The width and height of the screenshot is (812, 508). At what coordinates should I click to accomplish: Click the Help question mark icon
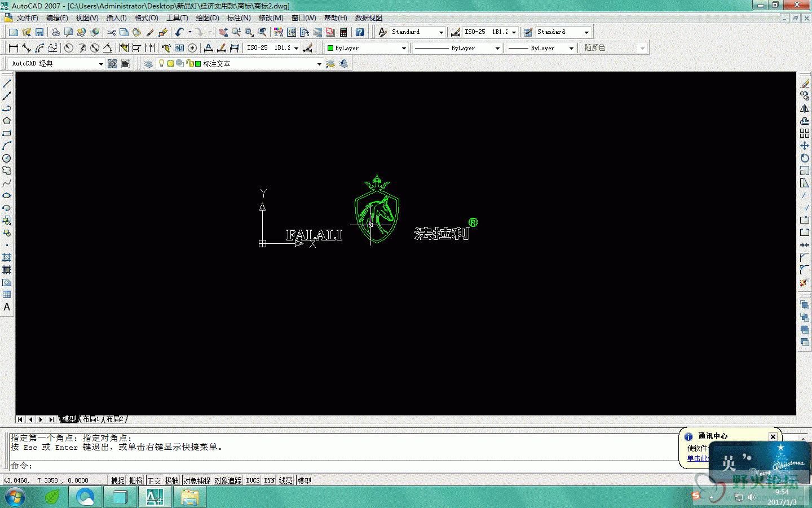click(360, 32)
